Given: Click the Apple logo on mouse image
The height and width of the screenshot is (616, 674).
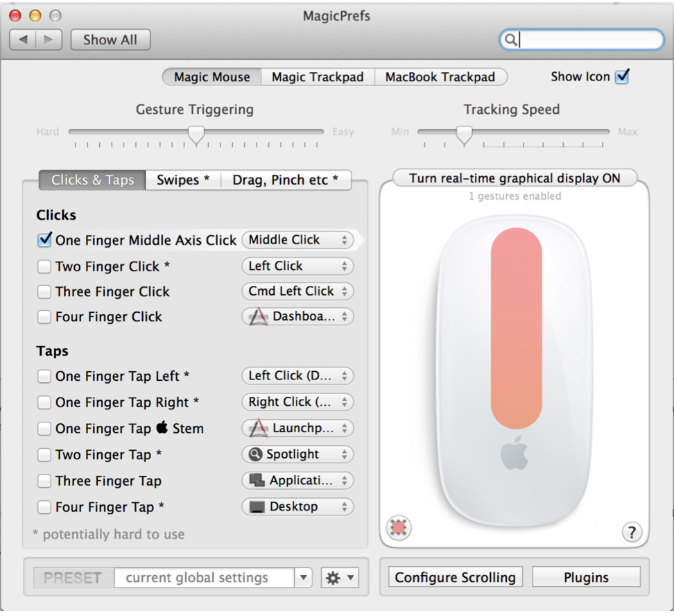Looking at the screenshot, I should point(514,452).
